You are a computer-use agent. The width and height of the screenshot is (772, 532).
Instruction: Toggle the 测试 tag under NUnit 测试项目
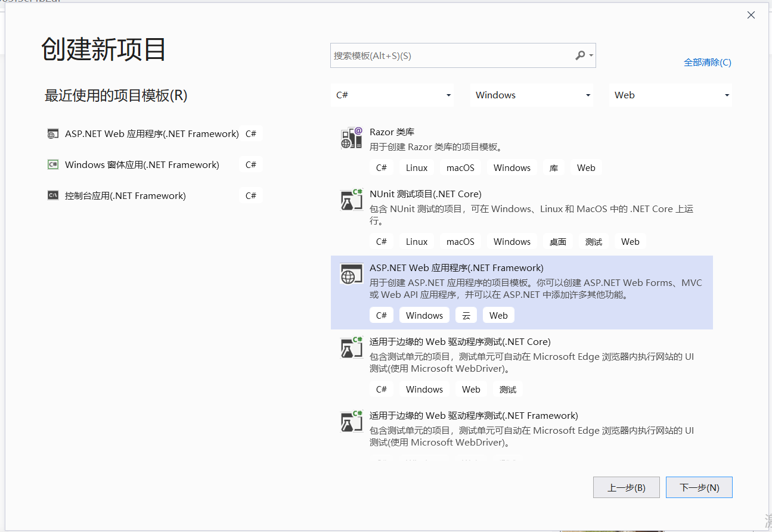tap(594, 241)
